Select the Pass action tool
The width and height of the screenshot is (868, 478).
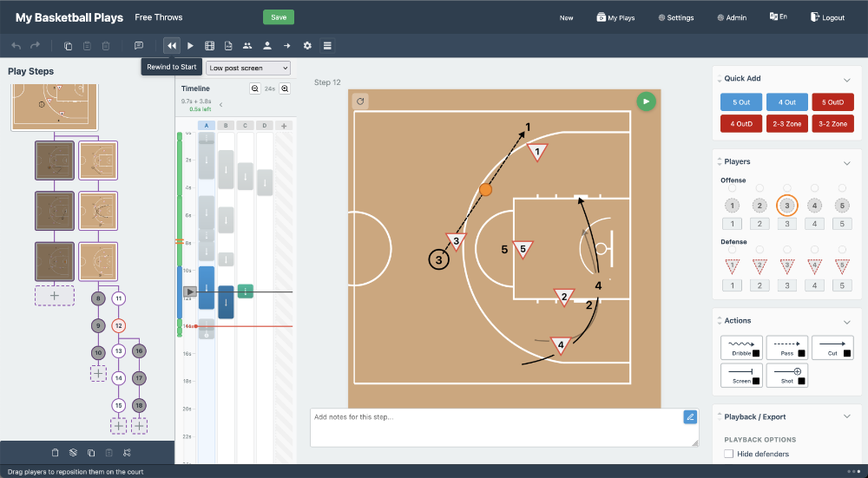click(x=786, y=347)
